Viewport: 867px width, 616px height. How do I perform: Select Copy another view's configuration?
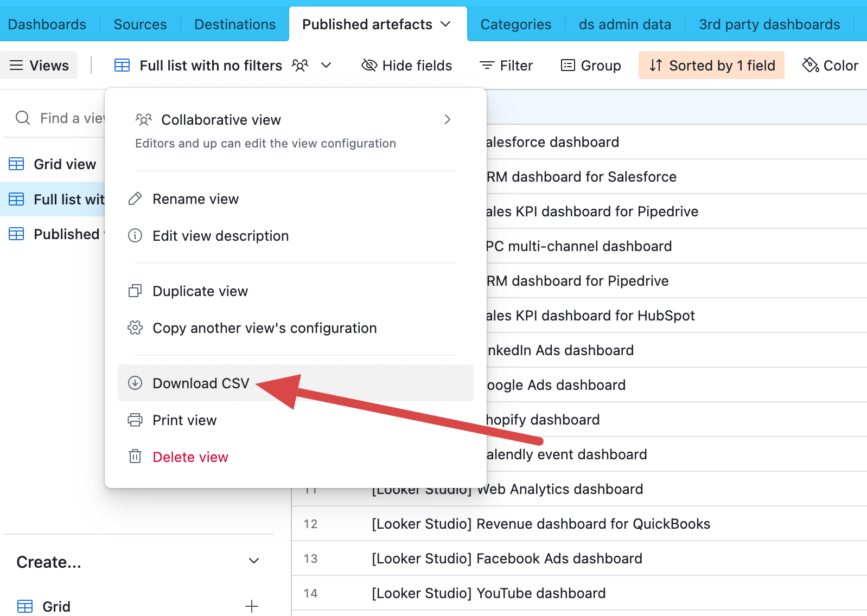(296, 328)
